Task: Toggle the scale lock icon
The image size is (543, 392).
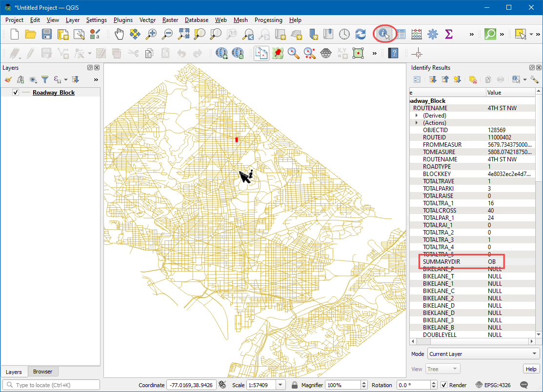Action: pos(295,385)
